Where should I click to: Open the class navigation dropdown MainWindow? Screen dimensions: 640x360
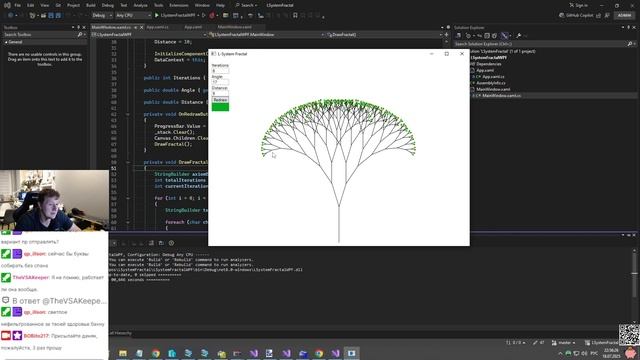click(x=267, y=35)
